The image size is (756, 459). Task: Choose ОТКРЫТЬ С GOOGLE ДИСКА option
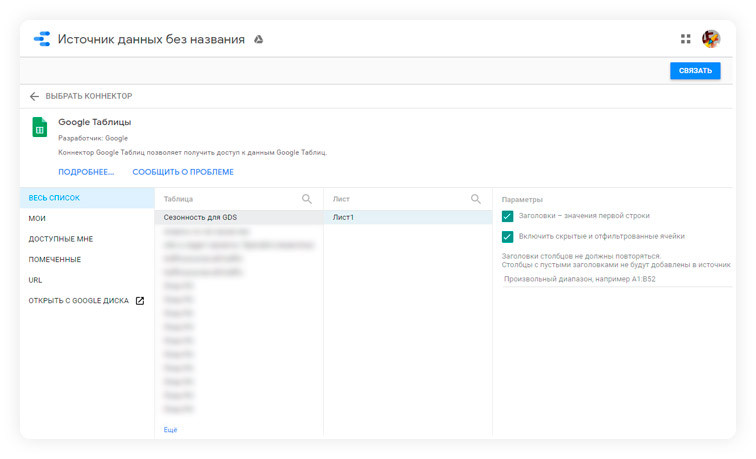coord(79,301)
